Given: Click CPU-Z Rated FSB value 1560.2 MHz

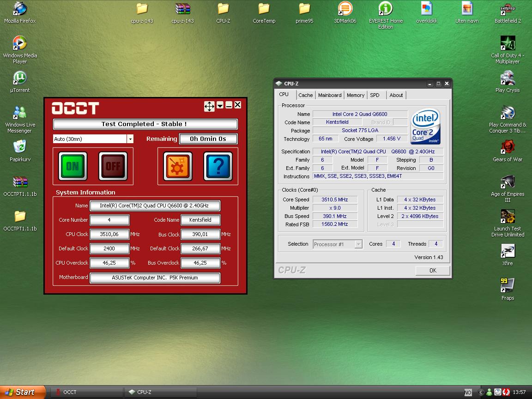Looking at the screenshot, I should coord(334,224).
